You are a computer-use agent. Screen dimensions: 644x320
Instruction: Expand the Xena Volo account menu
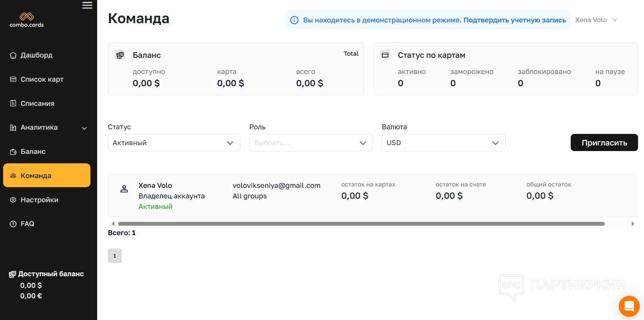pos(596,20)
